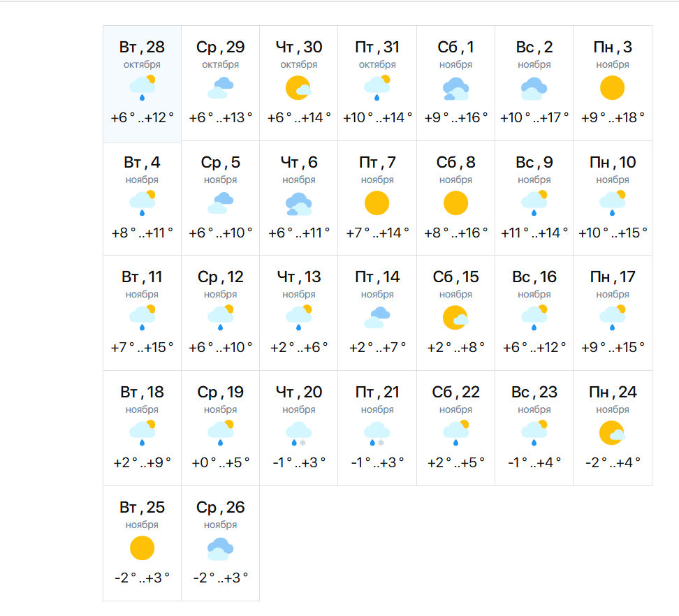
Task: Select the day Сб, 8 ноября
Action: click(x=455, y=198)
